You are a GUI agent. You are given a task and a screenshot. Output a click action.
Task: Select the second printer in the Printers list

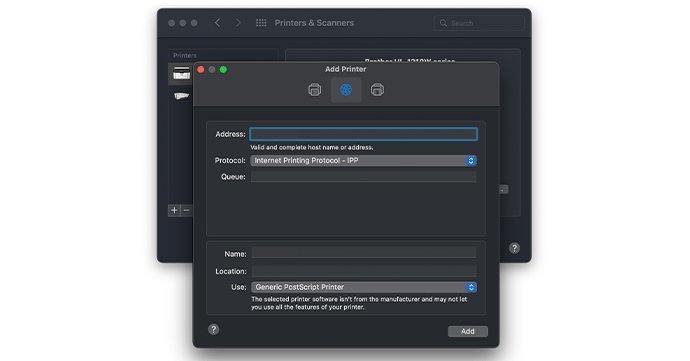[181, 96]
